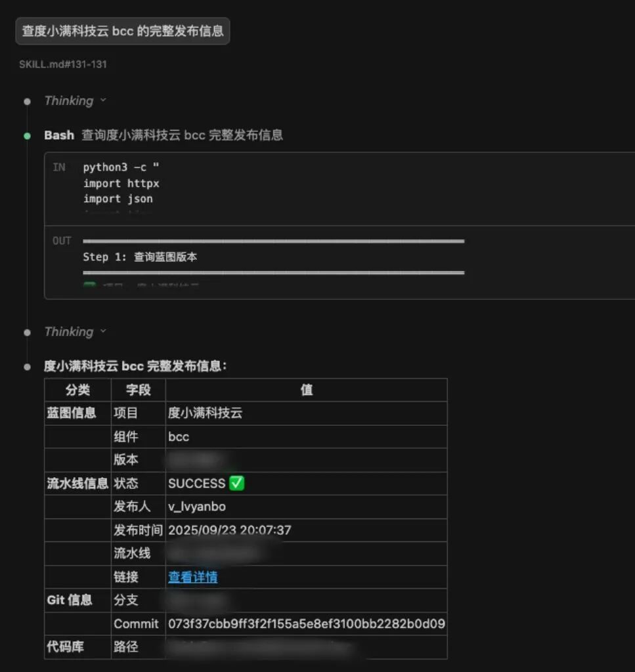The height and width of the screenshot is (672, 635).
Task: Click the 度小满科技云 bcc 完整发布信息 heading
Action: point(135,366)
